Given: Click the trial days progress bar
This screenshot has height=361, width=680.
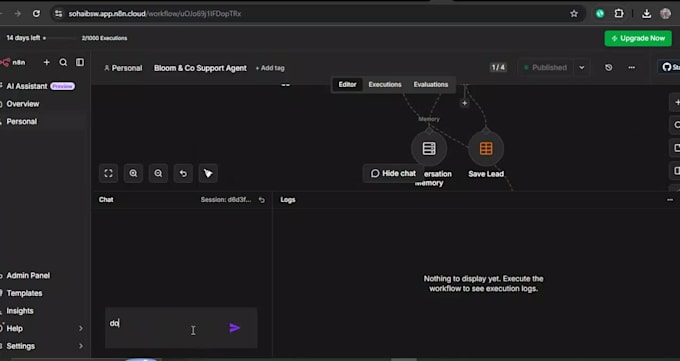Looking at the screenshot, I should click(x=60, y=38).
